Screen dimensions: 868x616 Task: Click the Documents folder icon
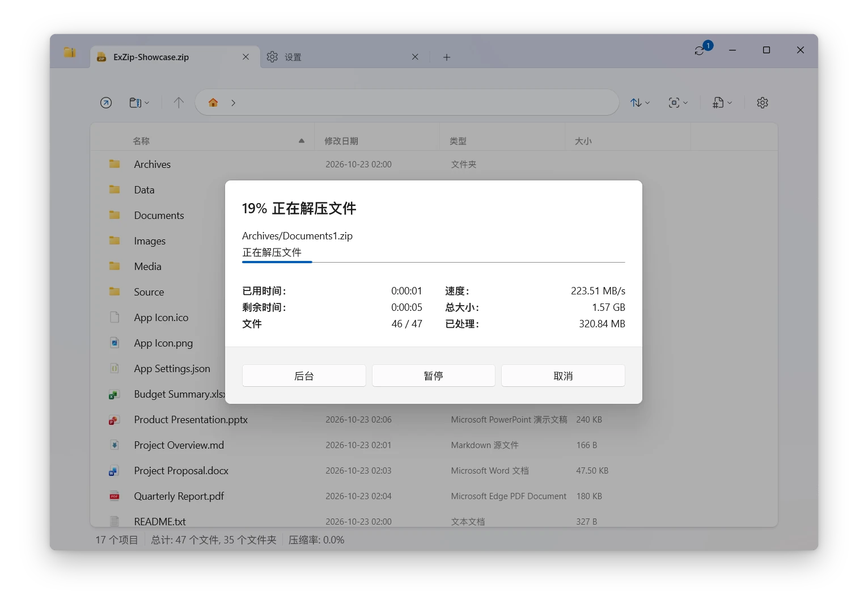point(115,215)
